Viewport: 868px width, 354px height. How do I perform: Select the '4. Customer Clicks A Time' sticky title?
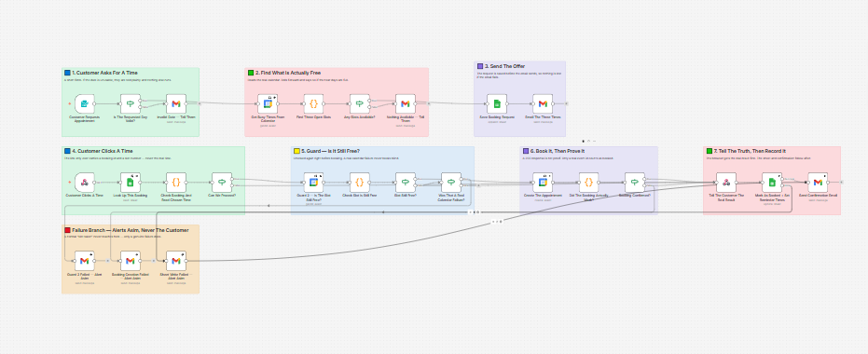point(103,151)
